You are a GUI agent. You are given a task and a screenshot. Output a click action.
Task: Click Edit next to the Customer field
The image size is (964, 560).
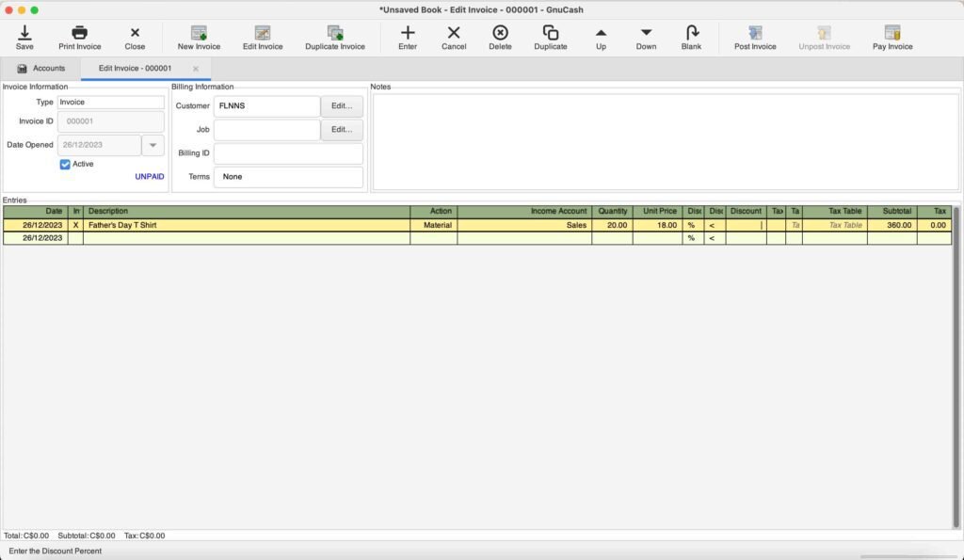pos(341,105)
